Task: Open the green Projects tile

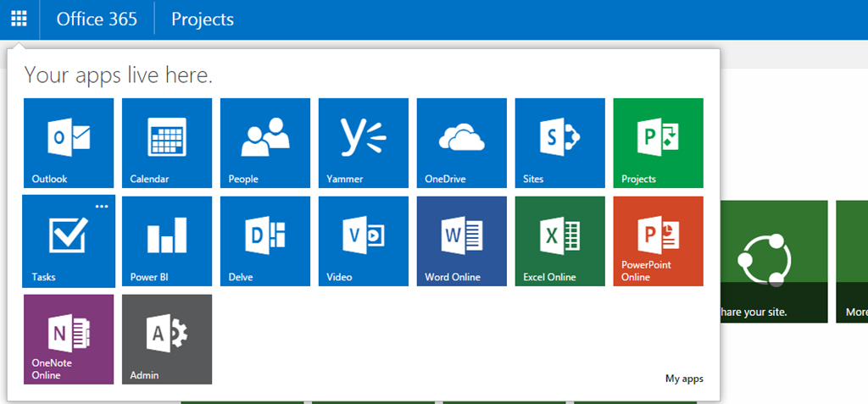Action: tap(658, 143)
